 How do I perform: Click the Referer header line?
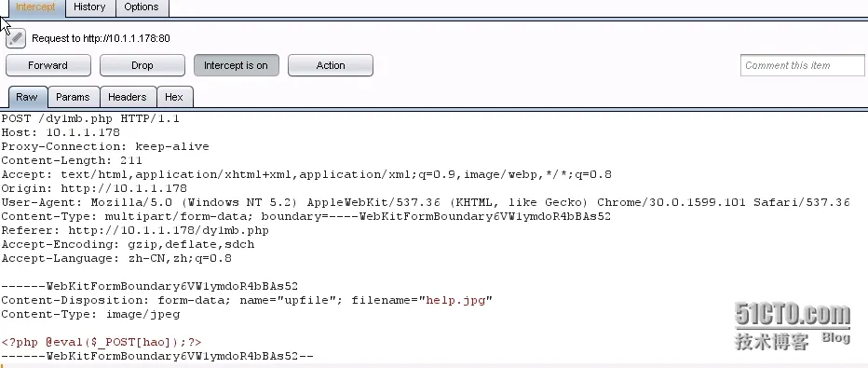pos(135,230)
